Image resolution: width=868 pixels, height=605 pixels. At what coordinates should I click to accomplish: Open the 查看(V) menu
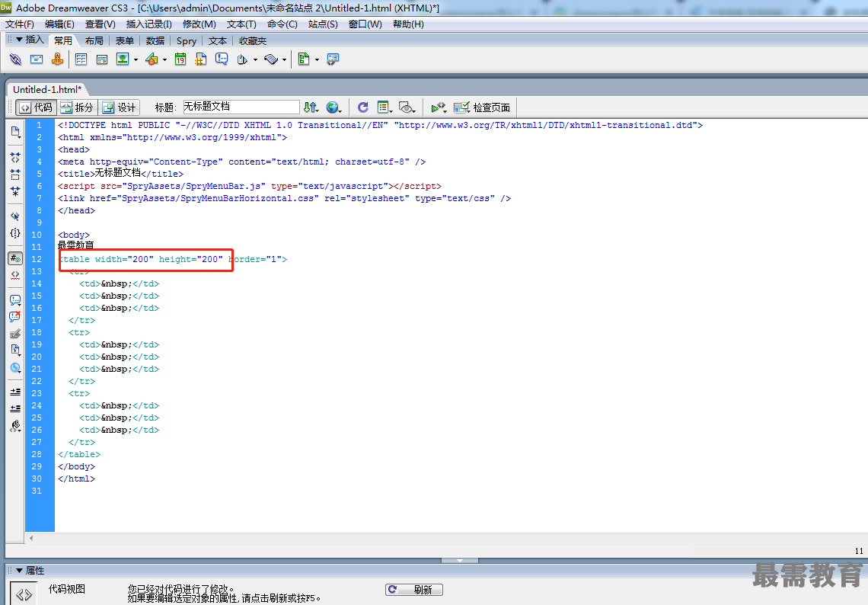(x=101, y=24)
